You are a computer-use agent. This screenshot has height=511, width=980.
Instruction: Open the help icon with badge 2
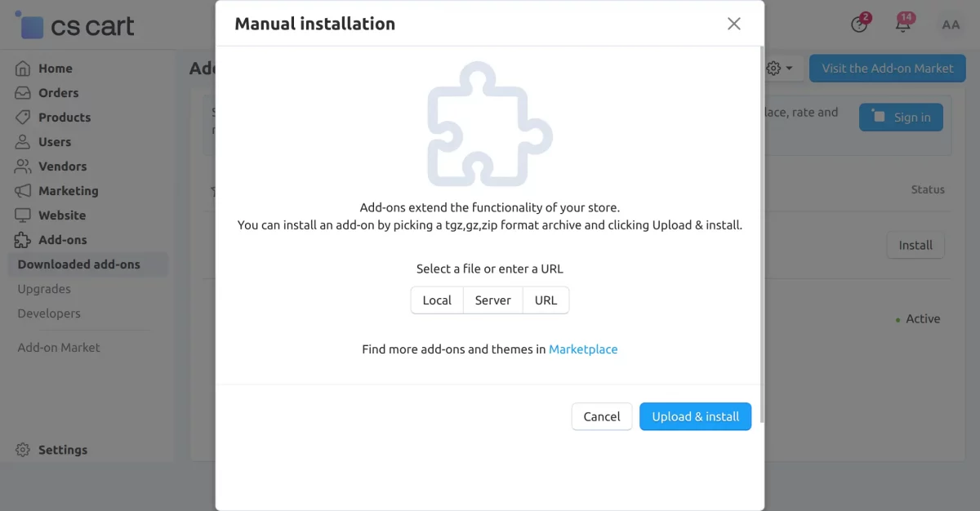tap(859, 25)
